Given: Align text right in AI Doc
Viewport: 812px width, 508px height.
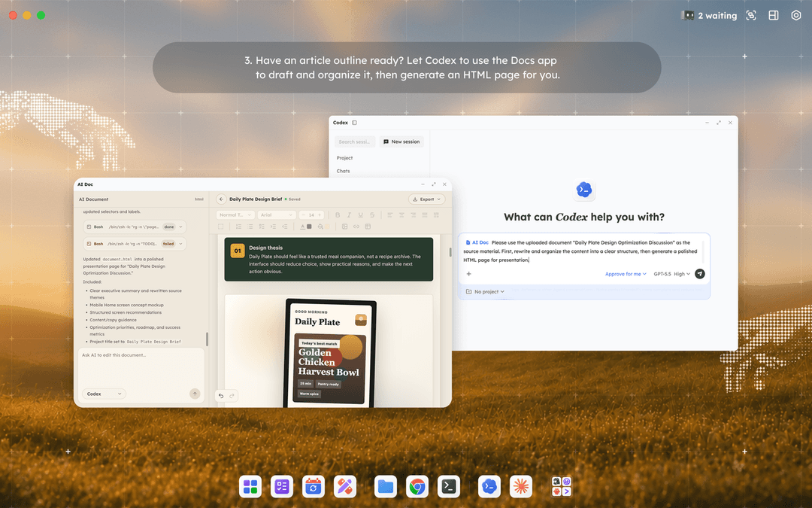Looking at the screenshot, I should click(414, 214).
